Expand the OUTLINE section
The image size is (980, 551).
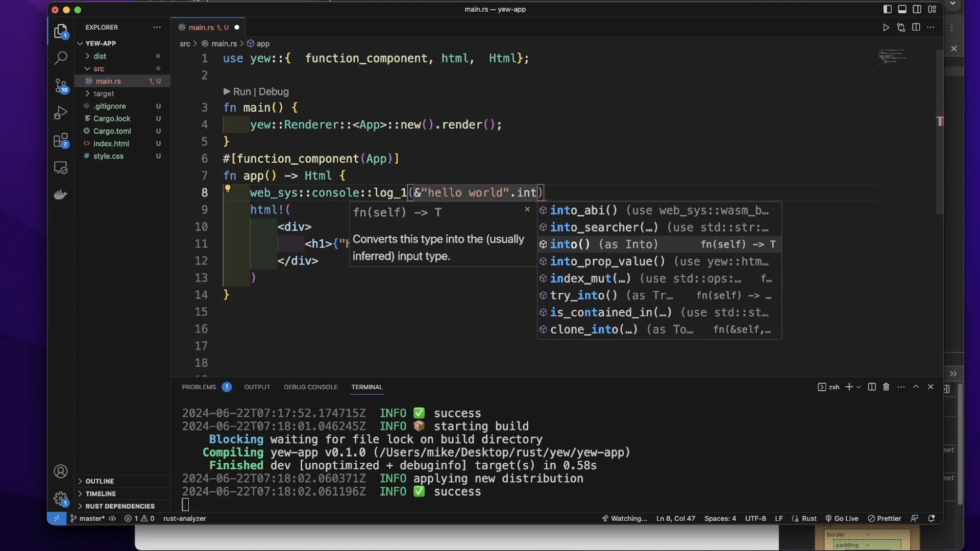click(x=100, y=481)
